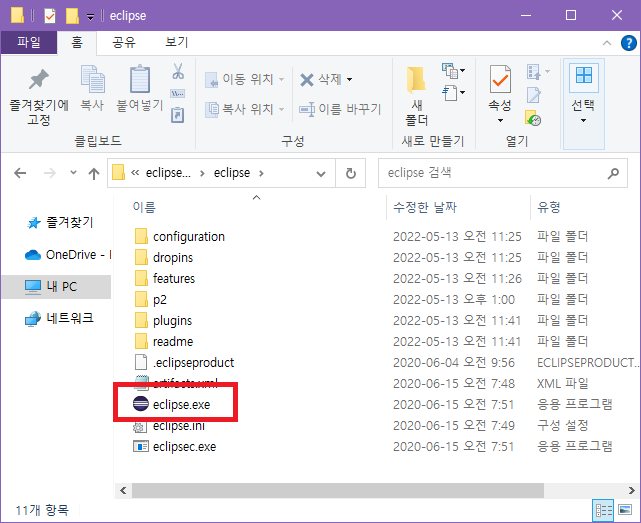Open Customize Quick Access Toolbar dropdown

90,17
